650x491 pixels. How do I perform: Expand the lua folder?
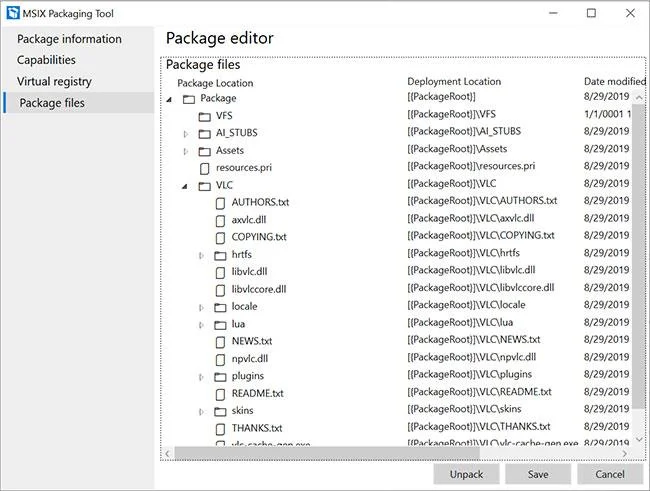pyautogui.click(x=201, y=325)
